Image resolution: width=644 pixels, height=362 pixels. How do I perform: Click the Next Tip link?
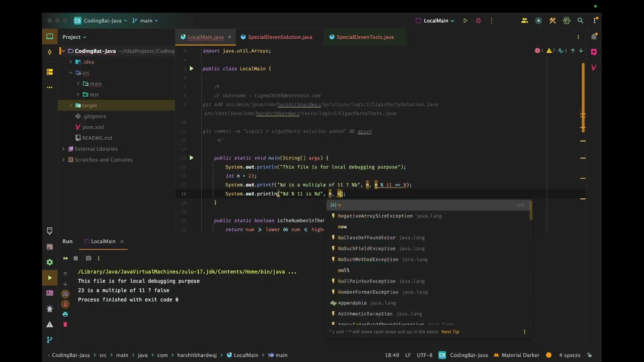click(450, 332)
